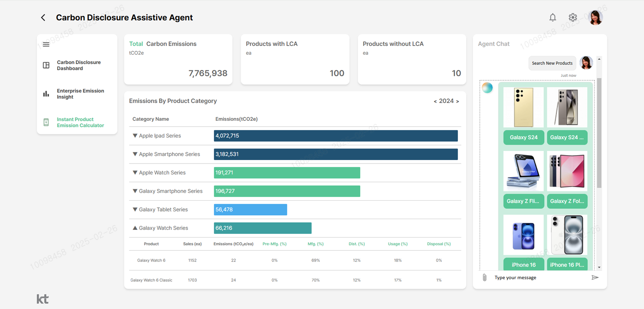Open Instant Product Emission Calculator menu item
Image resolution: width=644 pixels, height=309 pixels.
coord(80,122)
